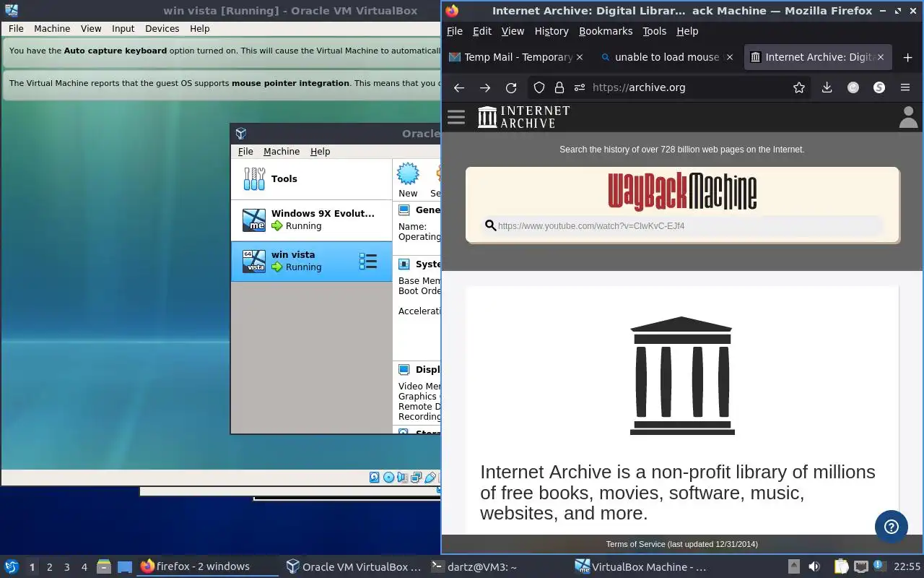The width and height of the screenshot is (924, 578).
Task: Click the round S extension icon in Firefox toolbar
Action: click(x=879, y=87)
